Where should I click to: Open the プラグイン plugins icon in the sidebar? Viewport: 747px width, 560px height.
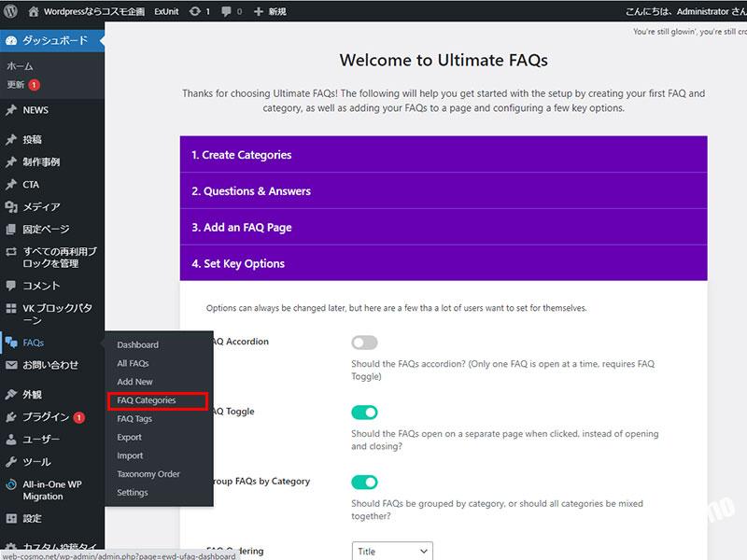11,417
